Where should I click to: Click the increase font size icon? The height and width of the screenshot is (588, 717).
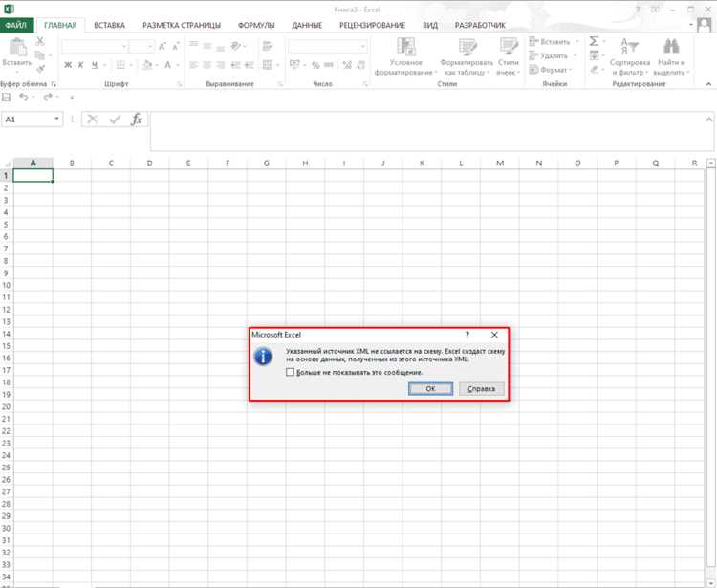163,47
